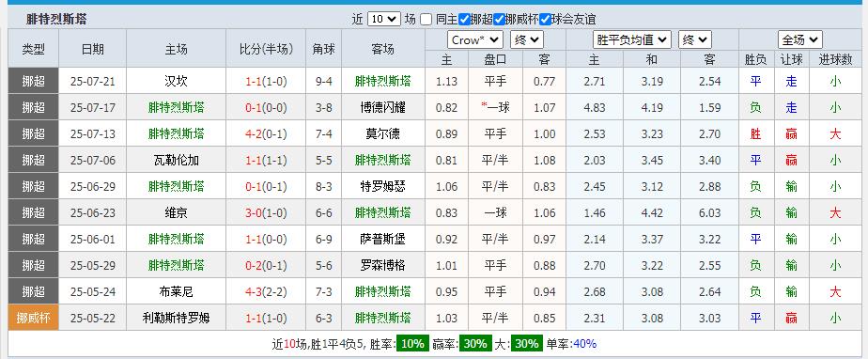The image size is (868, 359).
Task: Click the 4-3(2-2) score of 布莱尼 match
Action: pos(266,291)
